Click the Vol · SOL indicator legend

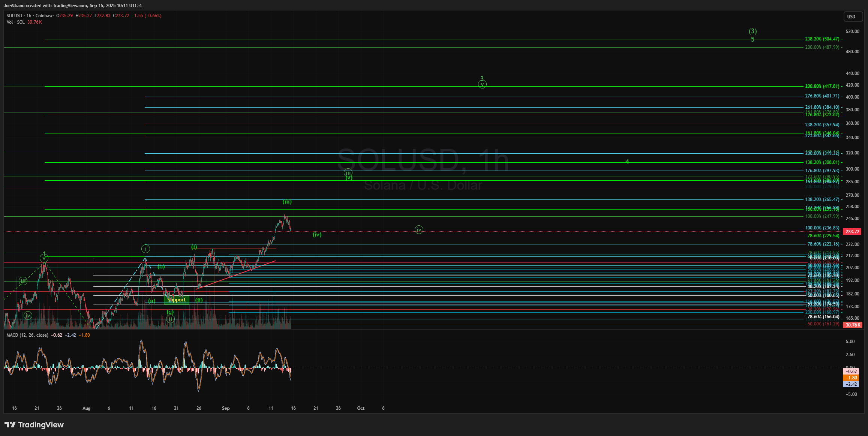15,22
